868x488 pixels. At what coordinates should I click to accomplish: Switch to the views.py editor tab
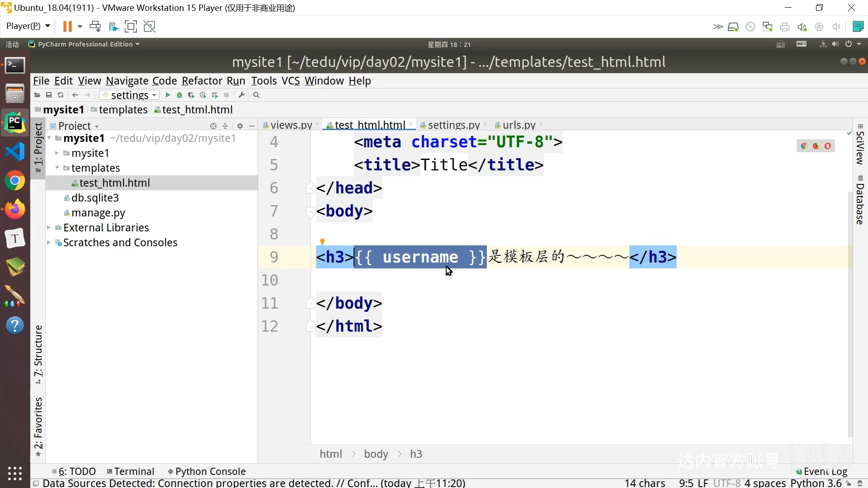(291, 125)
